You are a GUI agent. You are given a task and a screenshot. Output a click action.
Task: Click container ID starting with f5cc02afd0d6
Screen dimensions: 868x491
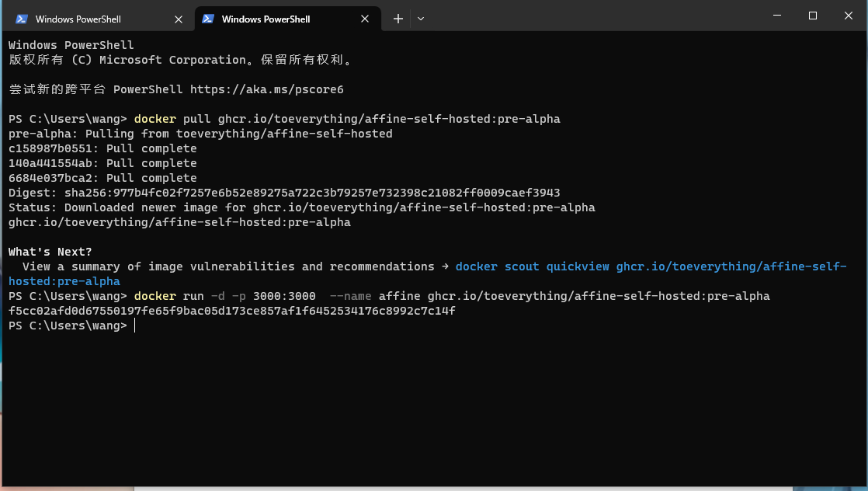[231, 310]
